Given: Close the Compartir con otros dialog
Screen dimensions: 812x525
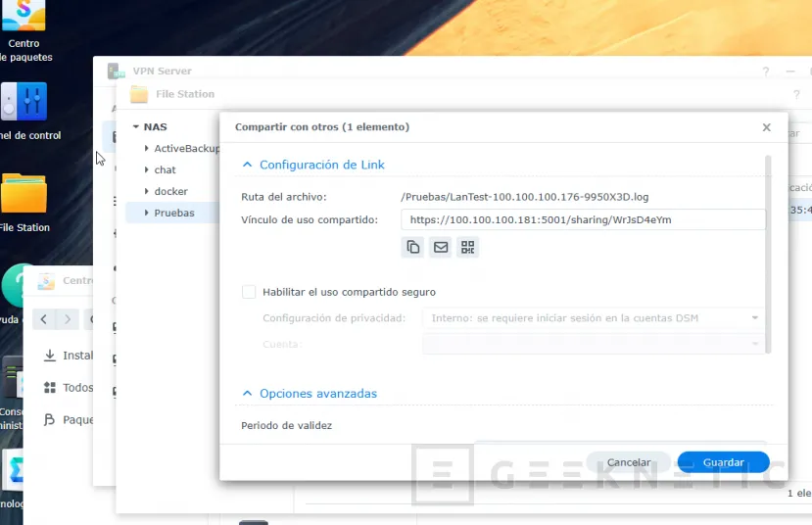Looking at the screenshot, I should point(766,127).
